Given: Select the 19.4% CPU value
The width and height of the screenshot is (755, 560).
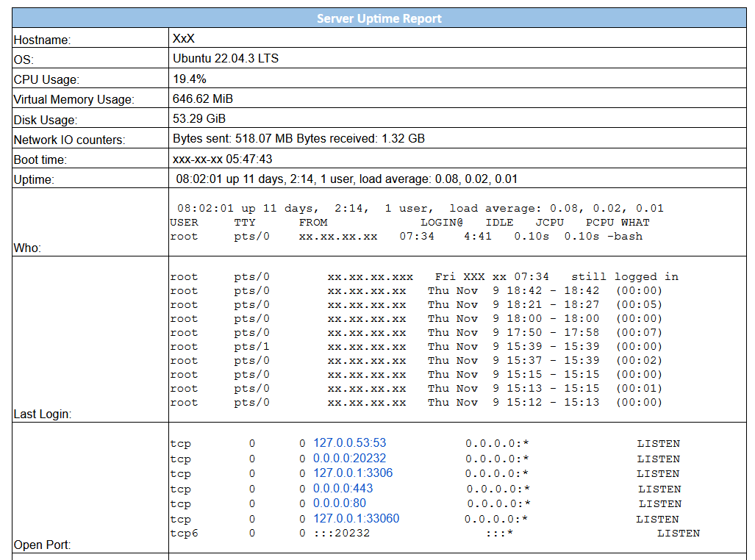Looking at the screenshot, I should tap(190, 79).
